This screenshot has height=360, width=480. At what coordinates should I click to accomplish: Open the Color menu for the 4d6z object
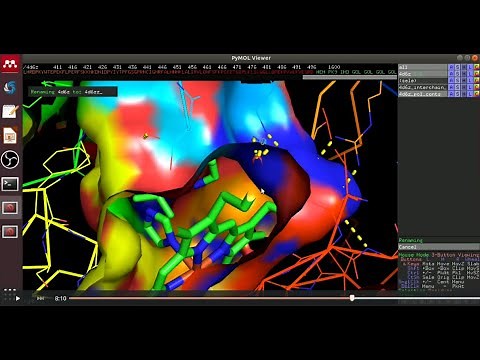477,74
